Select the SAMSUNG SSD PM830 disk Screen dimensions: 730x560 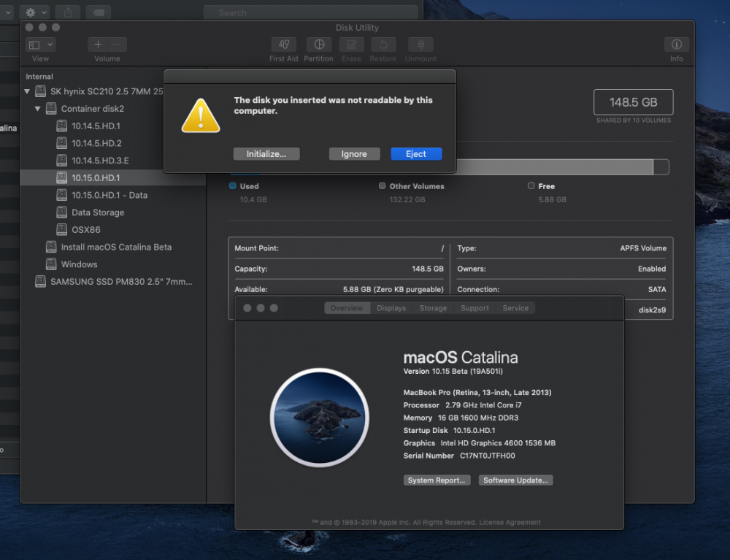pos(121,281)
